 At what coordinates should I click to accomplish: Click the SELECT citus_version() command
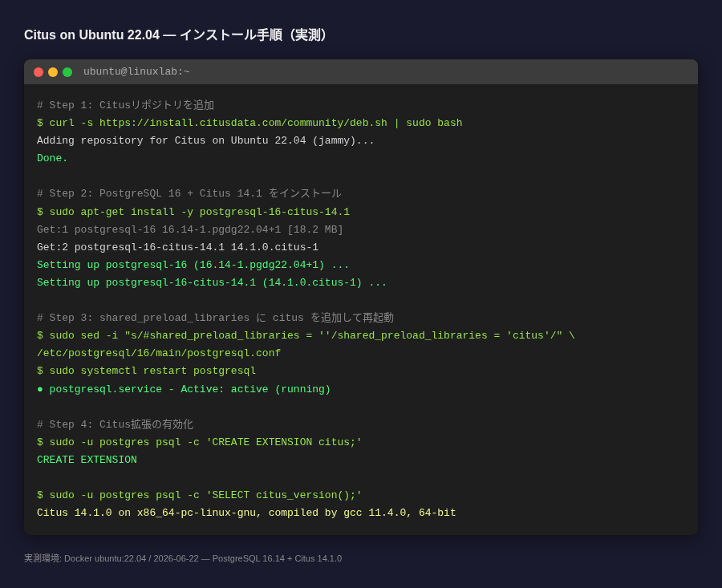pyautogui.click(x=200, y=495)
